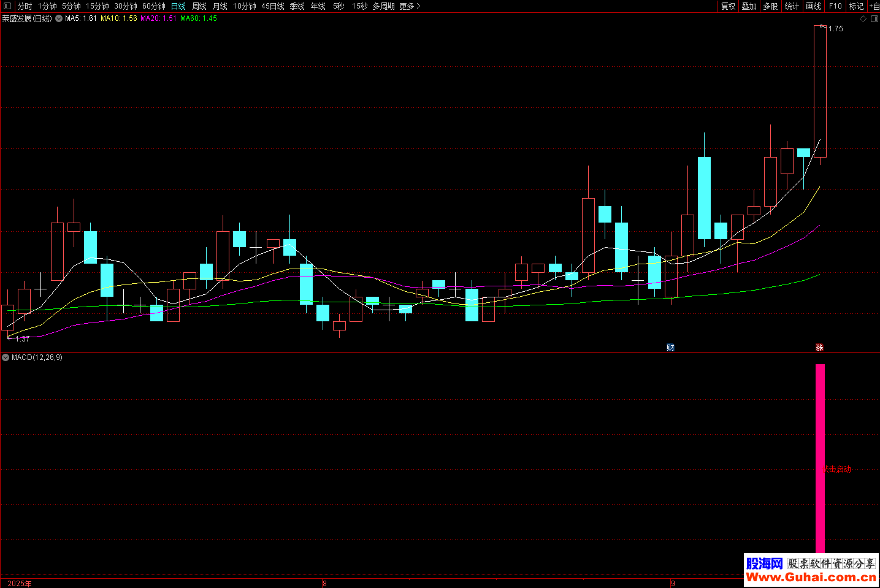
Task: Click the 标记 mark button
Action: pyautogui.click(x=856, y=6)
